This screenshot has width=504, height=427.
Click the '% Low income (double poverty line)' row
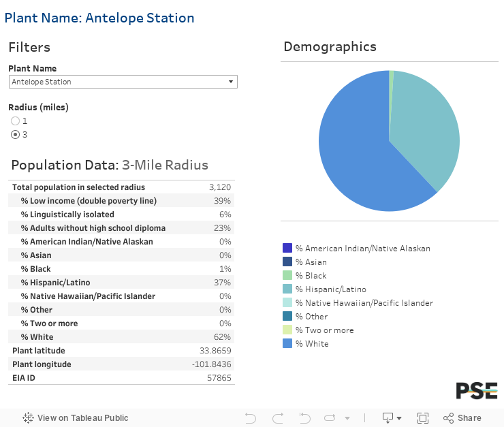(x=121, y=201)
